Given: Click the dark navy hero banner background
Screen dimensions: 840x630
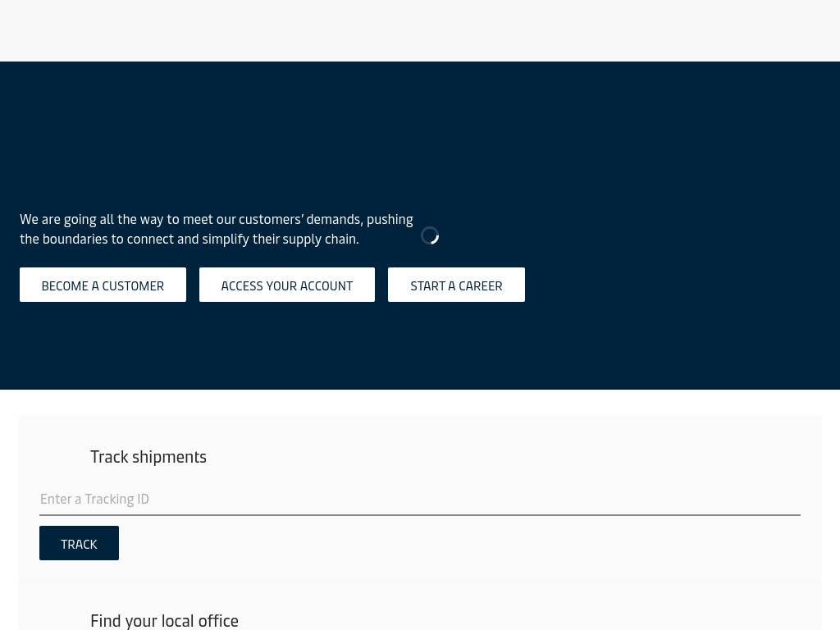Looking at the screenshot, I should pos(656,164).
